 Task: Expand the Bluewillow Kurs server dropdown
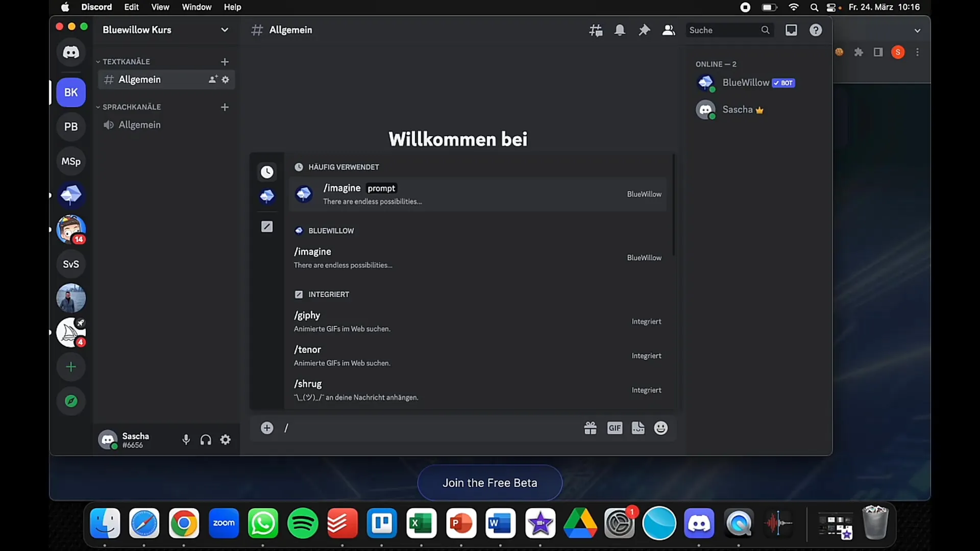(x=224, y=30)
